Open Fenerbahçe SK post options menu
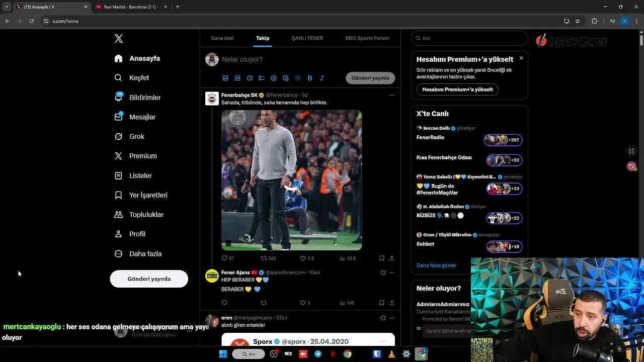 coord(392,95)
